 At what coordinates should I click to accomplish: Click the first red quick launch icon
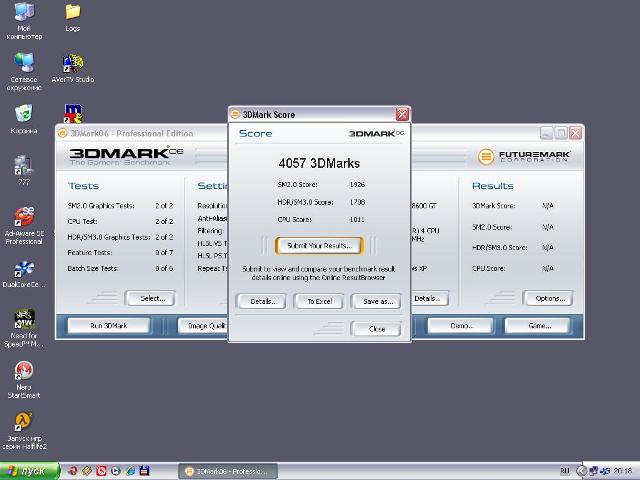pyautogui.click(x=73, y=471)
